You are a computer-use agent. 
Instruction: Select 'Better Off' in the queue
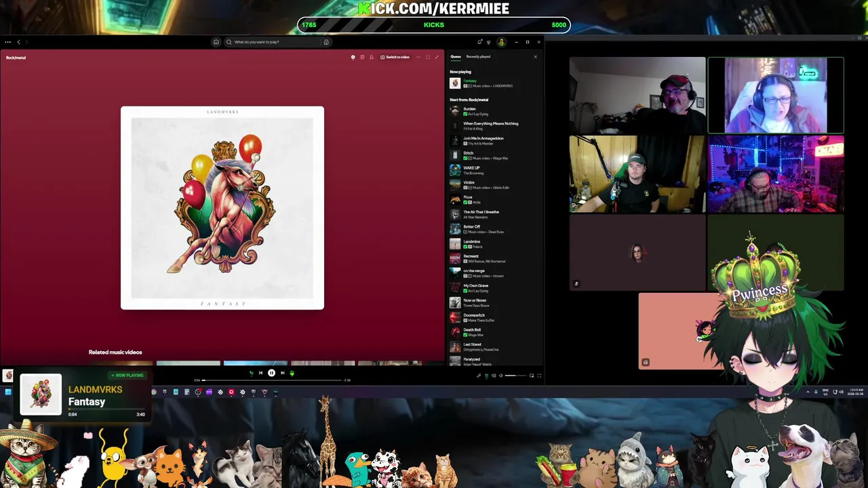tap(495, 229)
